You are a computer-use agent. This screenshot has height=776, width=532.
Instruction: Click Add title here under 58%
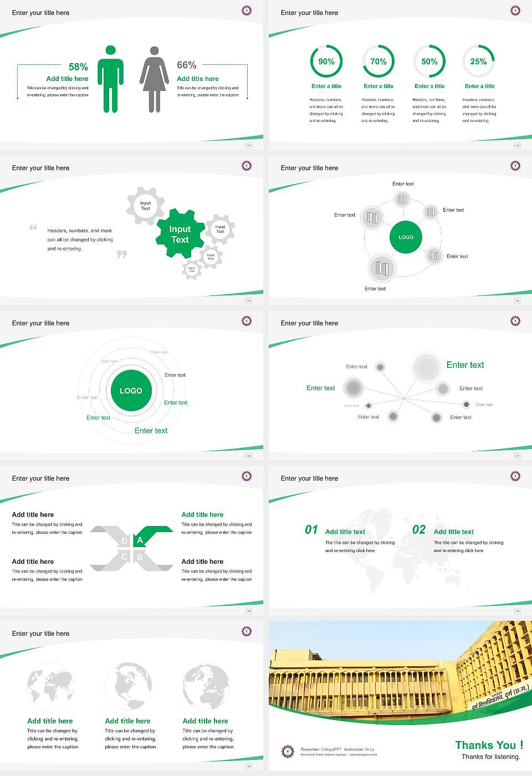[x=67, y=79]
